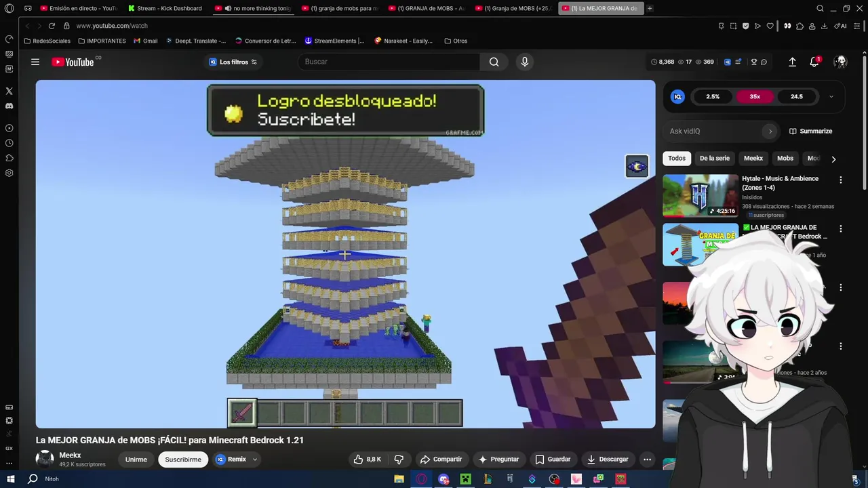This screenshot has height=488, width=868.
Task: Open history clock in Opera sidebar
Action: pos(9,143)
